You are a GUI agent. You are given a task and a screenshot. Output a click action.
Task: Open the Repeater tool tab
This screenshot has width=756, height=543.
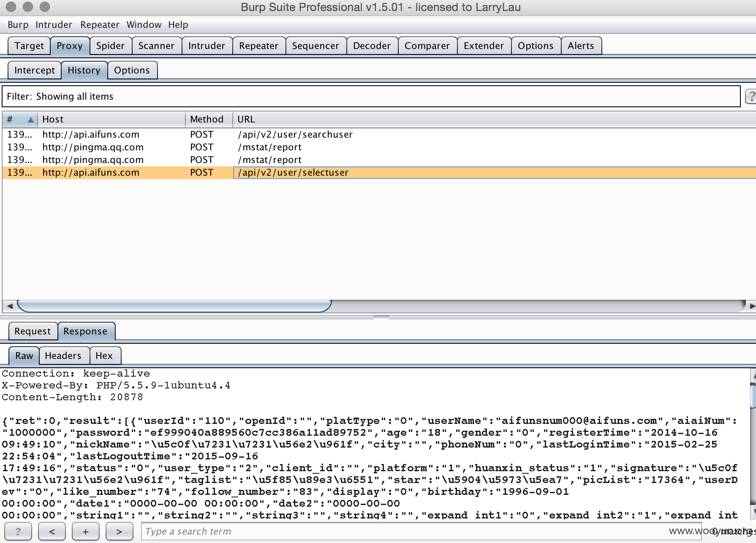(258, 46)
